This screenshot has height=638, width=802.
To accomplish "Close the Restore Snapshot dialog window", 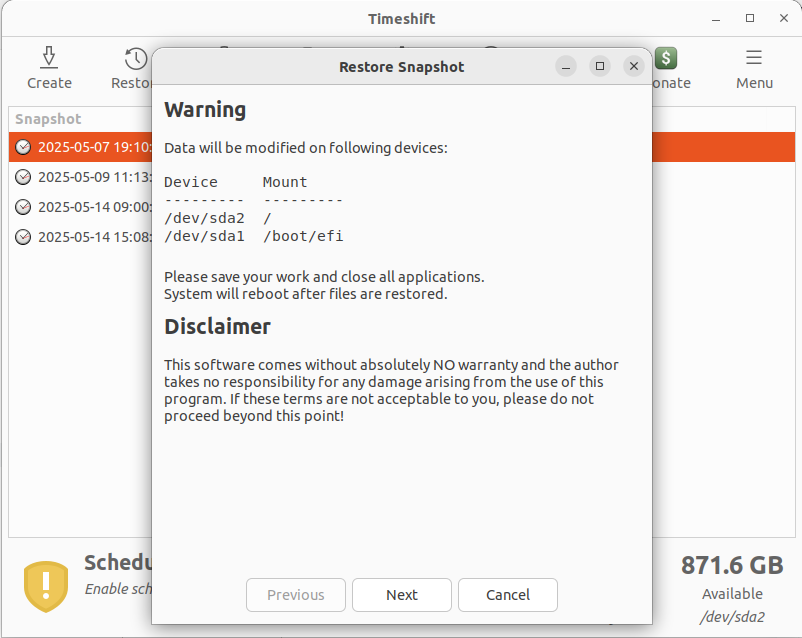I will tap(634, 66).
